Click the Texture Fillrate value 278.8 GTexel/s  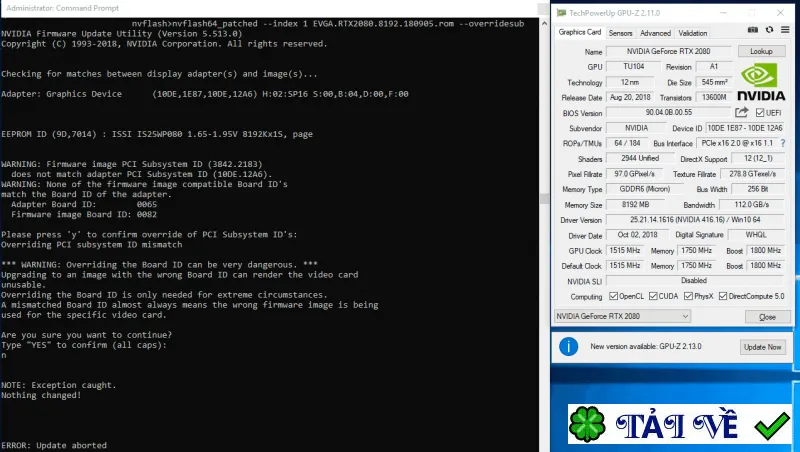(x=752, y=174)
